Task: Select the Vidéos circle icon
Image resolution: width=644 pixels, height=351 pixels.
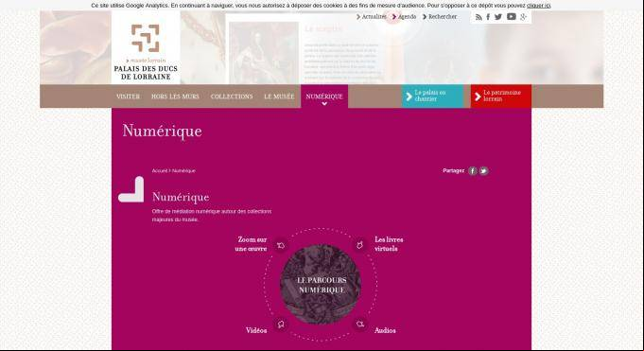Action: click(281, 325)
